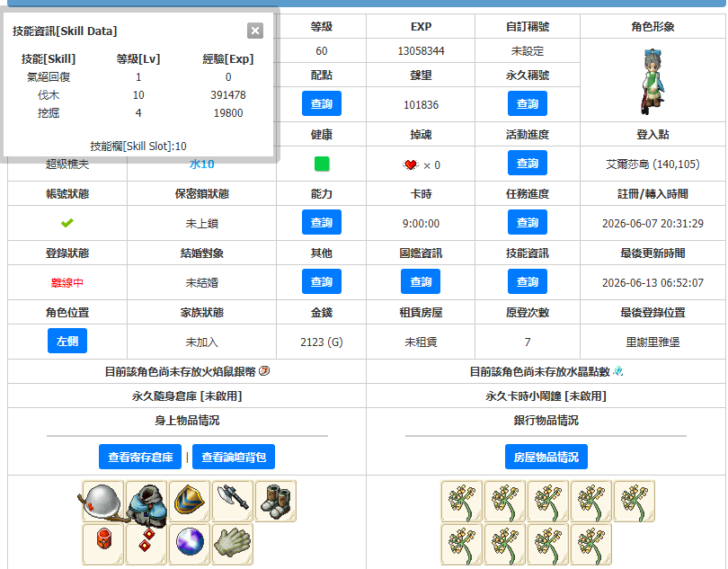The image size is (728, 569).
Task: Open 查看論壇背包 forum backpack
Action: (x=234, y=457)
